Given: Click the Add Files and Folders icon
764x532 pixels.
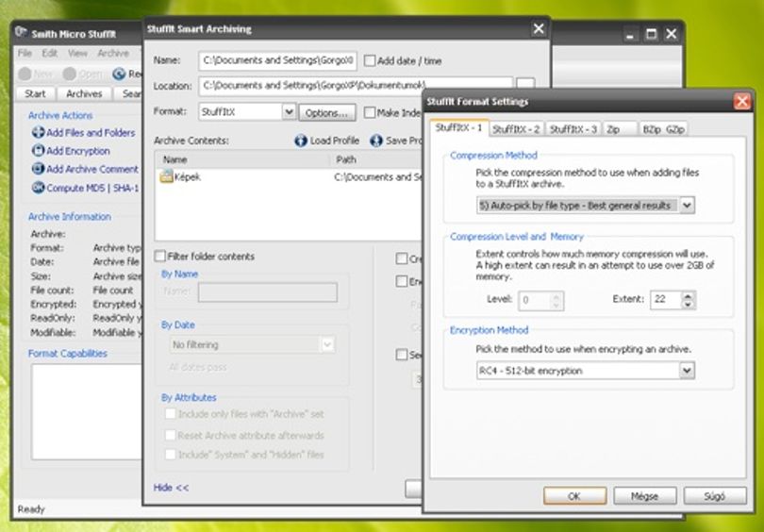Looking at the screenshot, I should click(x=38, y=132).
